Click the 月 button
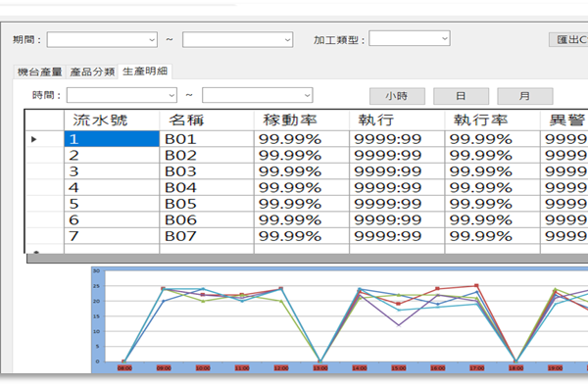Image resolution: width=588 pixels, height=386 pixels. point(525,96)
